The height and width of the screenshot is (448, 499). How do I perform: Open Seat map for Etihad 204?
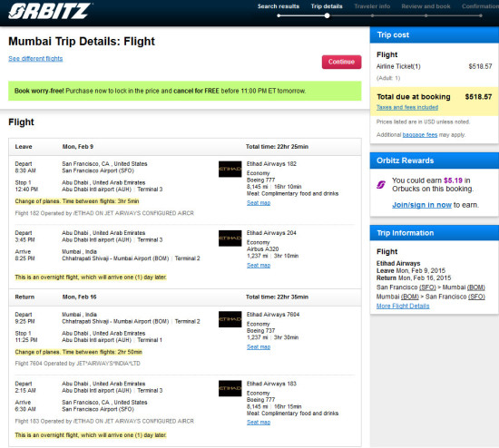pyautogui.click(x=259, y=266)
